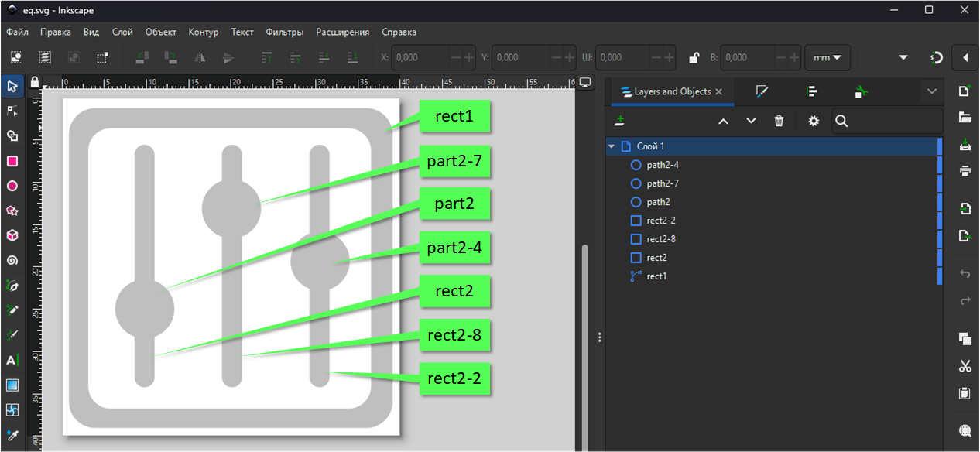Select the Spiral tool
The width and height of the screenshot is (980, 452).
(x=12, y=260)
